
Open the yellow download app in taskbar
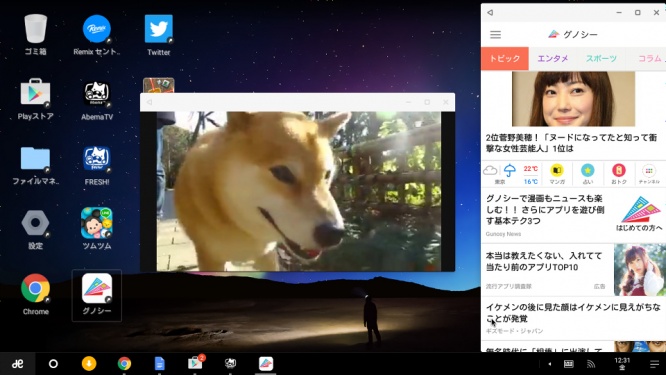coord(89,364)
